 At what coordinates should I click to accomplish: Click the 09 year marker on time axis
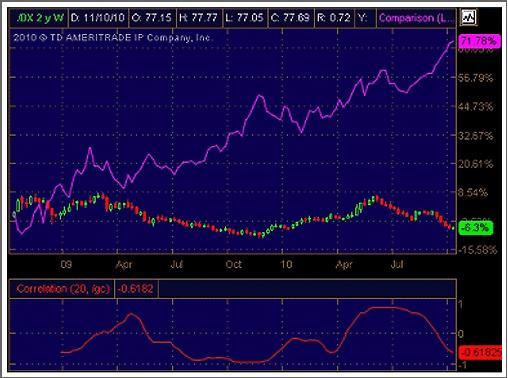click(x=66, y=265)
